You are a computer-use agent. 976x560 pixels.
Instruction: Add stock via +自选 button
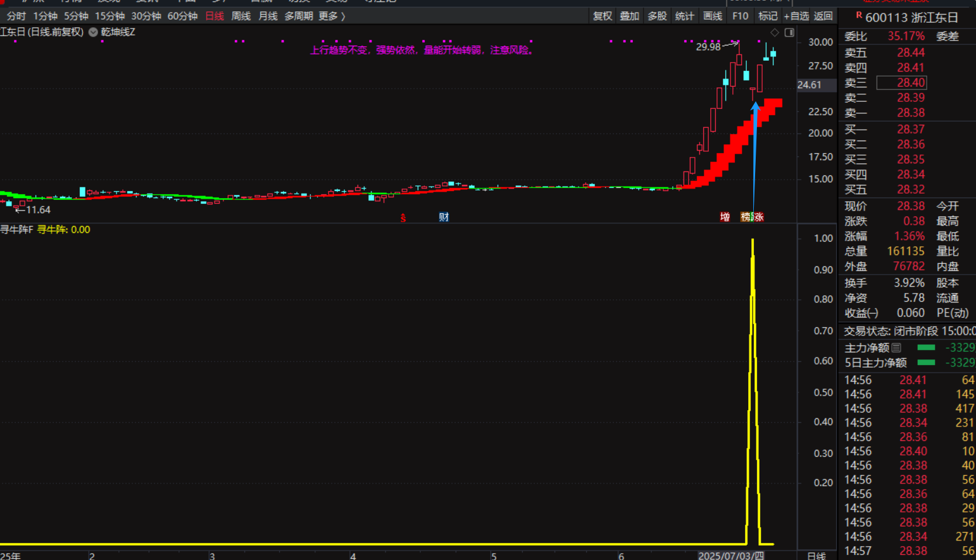pos(796,16)
